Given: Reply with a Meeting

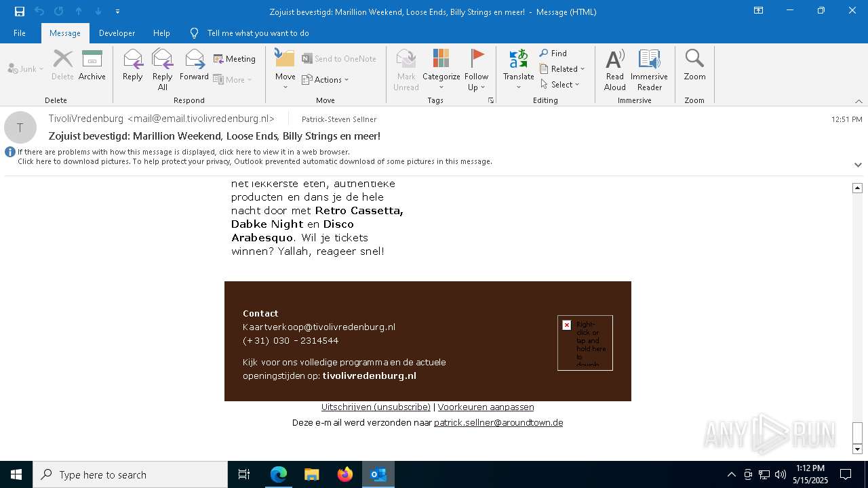Looking at the screenshot, I should pos(235,59).
